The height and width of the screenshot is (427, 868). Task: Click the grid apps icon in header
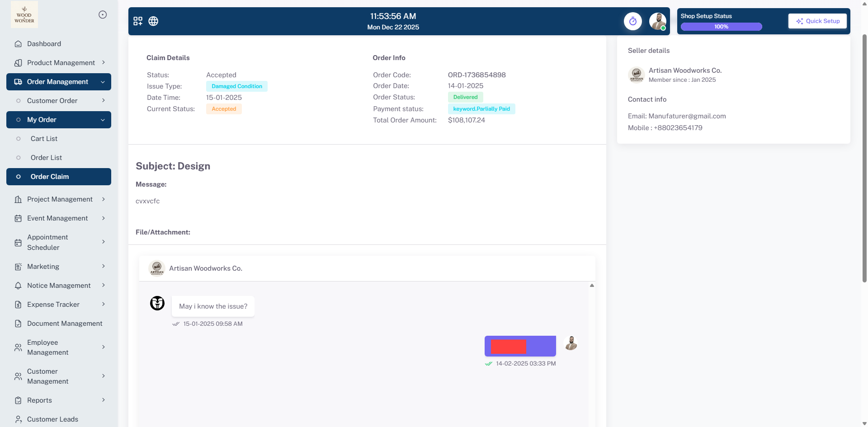138,21
